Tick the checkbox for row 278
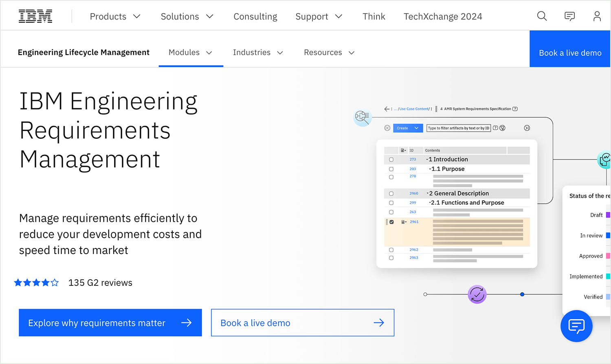 [x=391, y=177]
